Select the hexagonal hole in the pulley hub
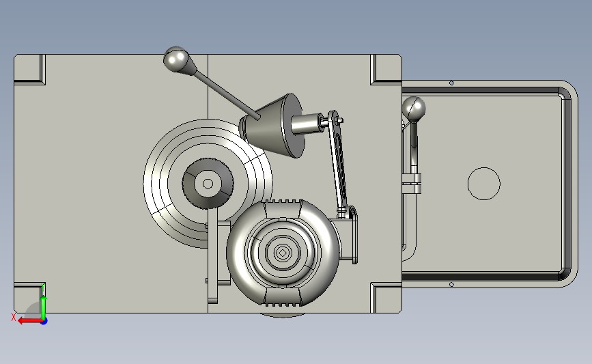This screenshot has width=592, height=364. 208,184
